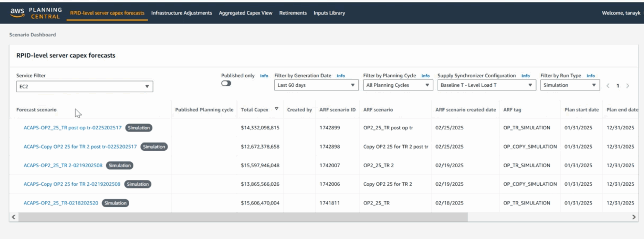Viewport: 644px width, 239px height.
Task: Open ACAPS-OP2_25_TR-0218202520 scenario
Action: point(61,203)
